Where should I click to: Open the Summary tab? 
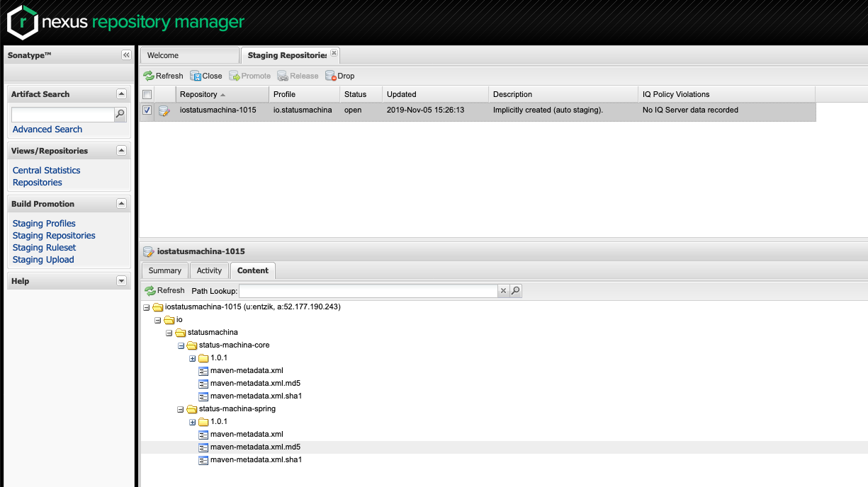pos(165,270)
